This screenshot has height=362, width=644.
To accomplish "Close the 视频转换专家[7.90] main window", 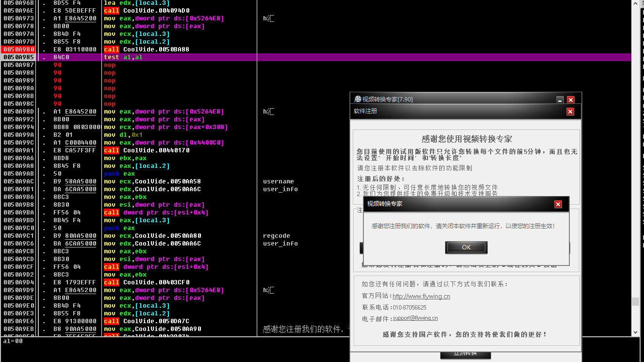I will [x=571, y=99].
